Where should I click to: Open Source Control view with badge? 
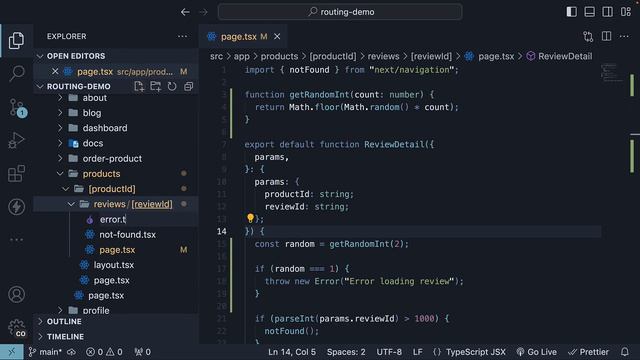point(18,108)
